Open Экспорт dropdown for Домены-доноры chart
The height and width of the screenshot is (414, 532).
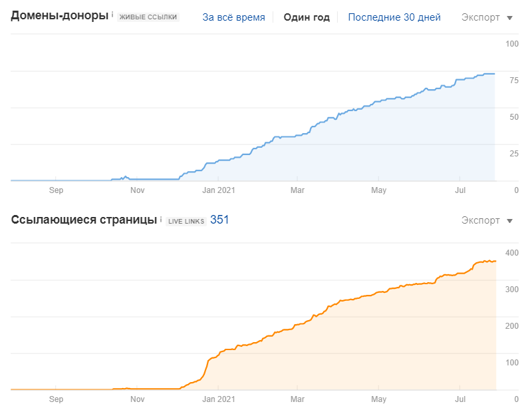coord(487,17)
